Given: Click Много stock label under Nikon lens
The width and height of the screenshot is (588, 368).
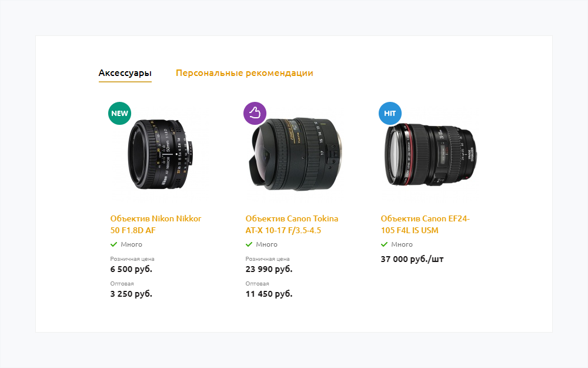Looking at the screenshot, I should tap(131, 244).
